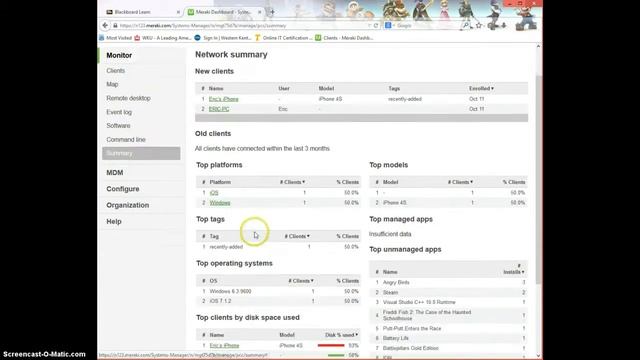Open the Sign In Western Kentucky bookmark
The width and height of the screenshot is (640, 360).
[x=223, y=38]
